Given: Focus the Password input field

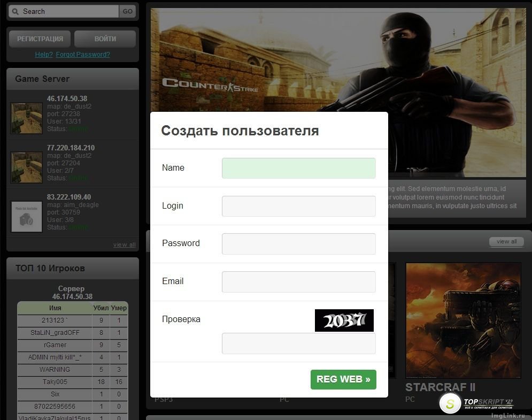Looking at the screenshot, I should [x=298, y=244].
